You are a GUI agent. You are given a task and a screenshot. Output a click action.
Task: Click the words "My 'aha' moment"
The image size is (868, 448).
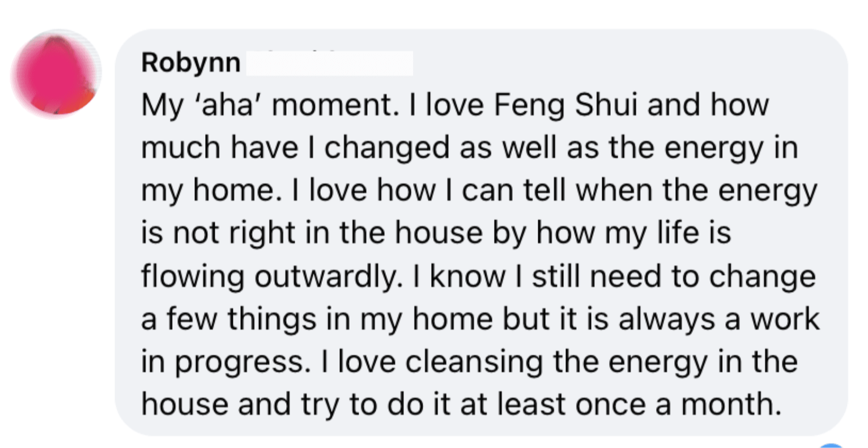pos(266,106)
